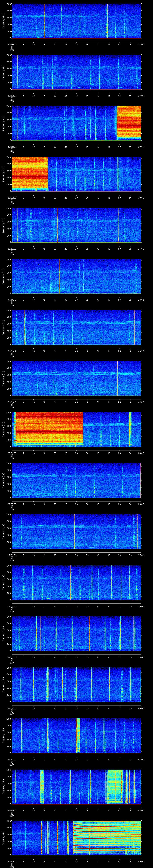Click the 'Frequency (Hz)' label of the 22:34:00 panel

tap(3, 429)
